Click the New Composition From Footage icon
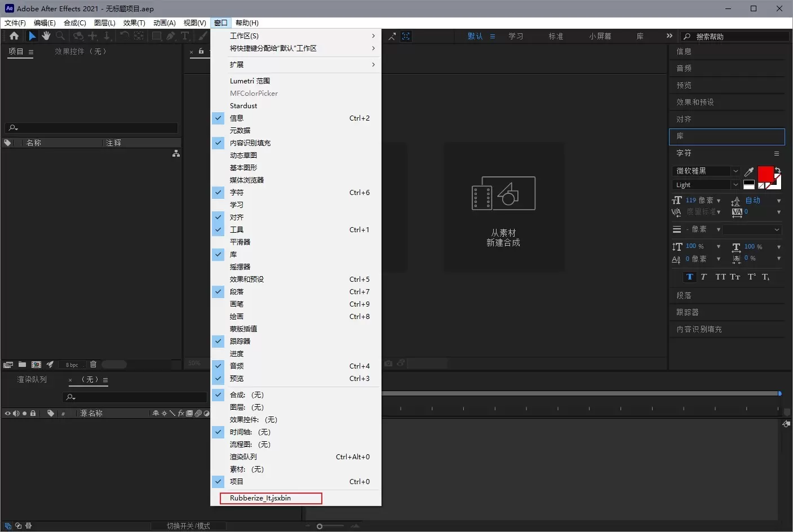The image size is (793, 532). [503, 193]
